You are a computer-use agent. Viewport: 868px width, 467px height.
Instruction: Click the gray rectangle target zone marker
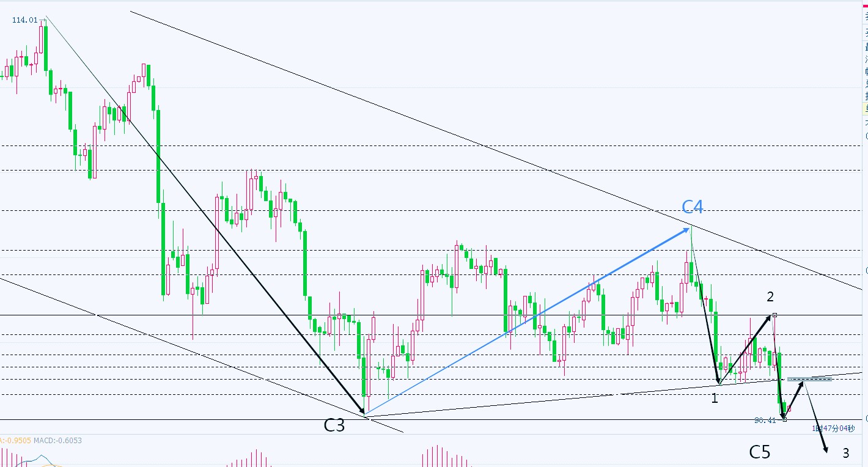click(x=809, y=380)
